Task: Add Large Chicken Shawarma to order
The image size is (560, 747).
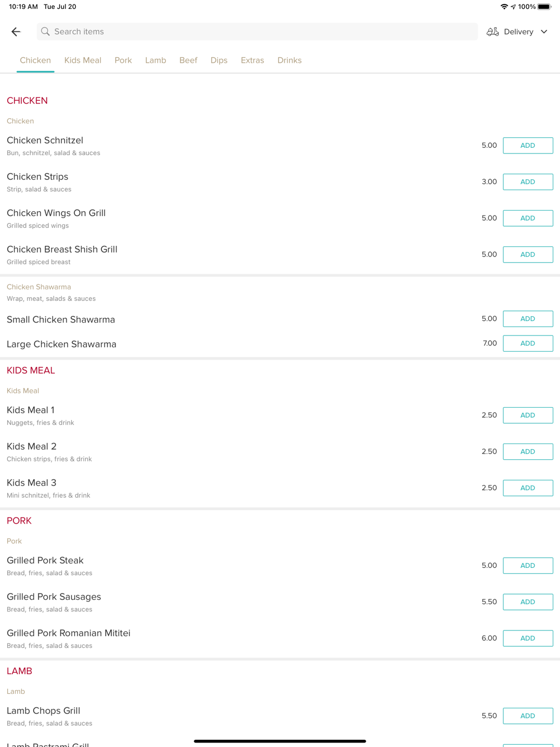Action: [528, 343]
